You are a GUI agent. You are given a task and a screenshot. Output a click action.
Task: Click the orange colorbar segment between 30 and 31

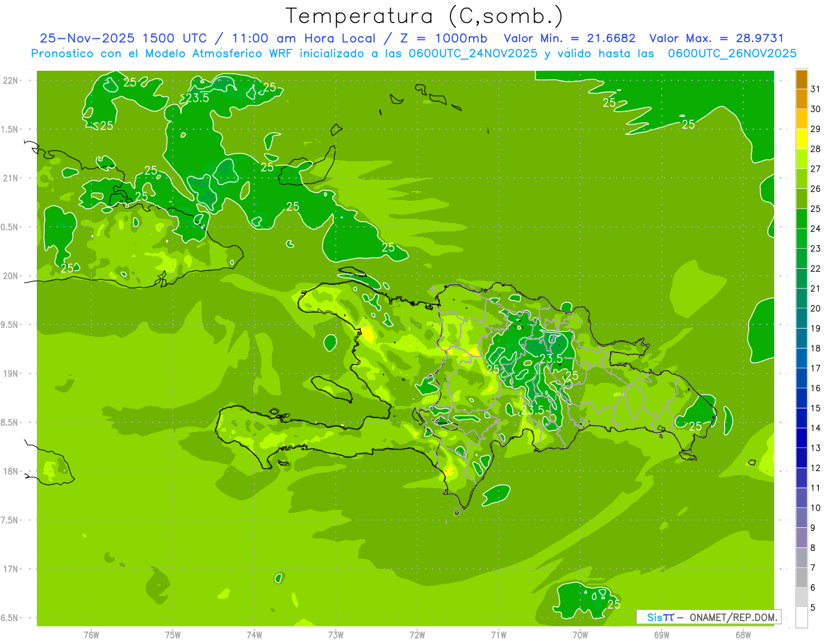click(x=801, y=99)
